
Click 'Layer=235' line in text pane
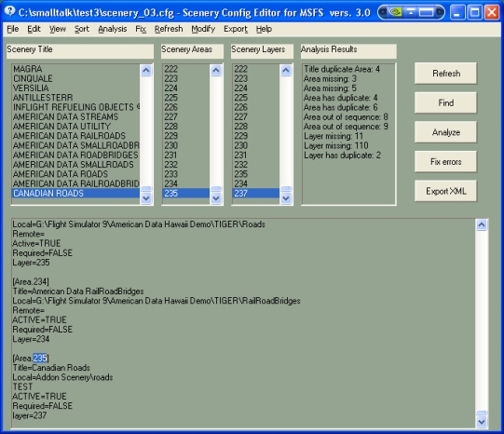31,263
